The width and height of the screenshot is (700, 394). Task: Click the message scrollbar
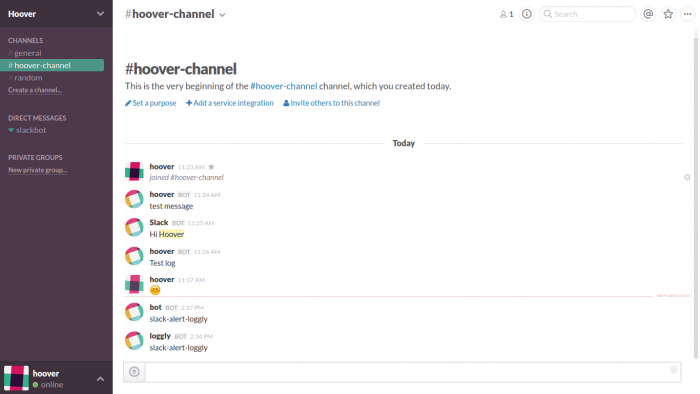pos(696,196)
